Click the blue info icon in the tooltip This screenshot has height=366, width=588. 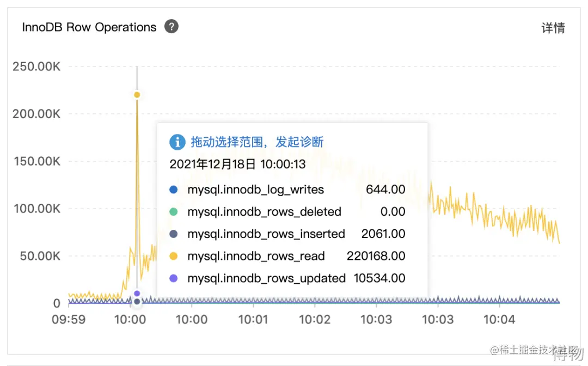[177, 142]
